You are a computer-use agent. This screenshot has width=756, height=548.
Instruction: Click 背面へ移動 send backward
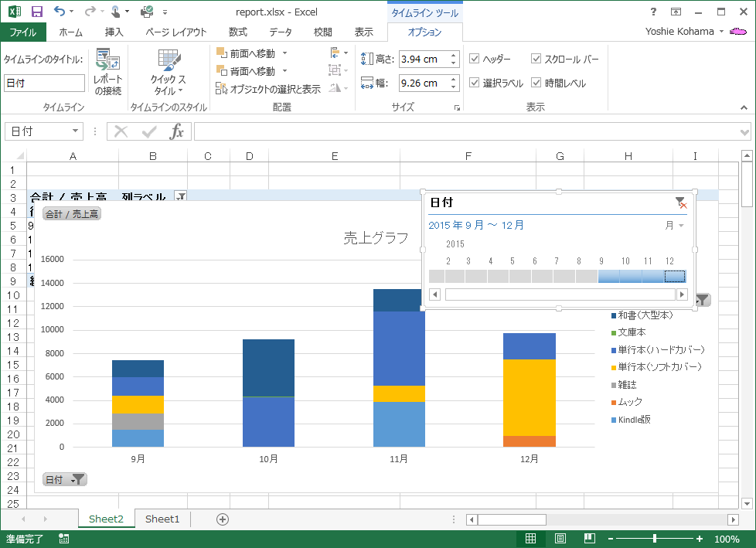[x=247, y=71]
